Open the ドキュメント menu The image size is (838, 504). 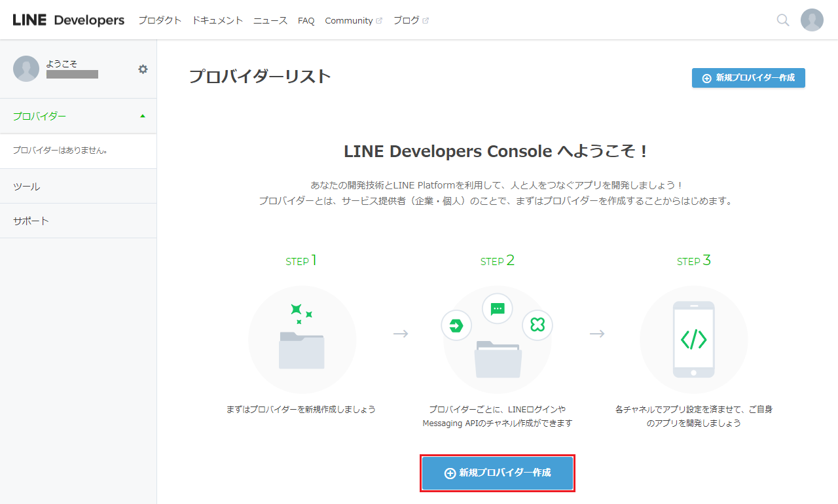[x=217, y=20]
